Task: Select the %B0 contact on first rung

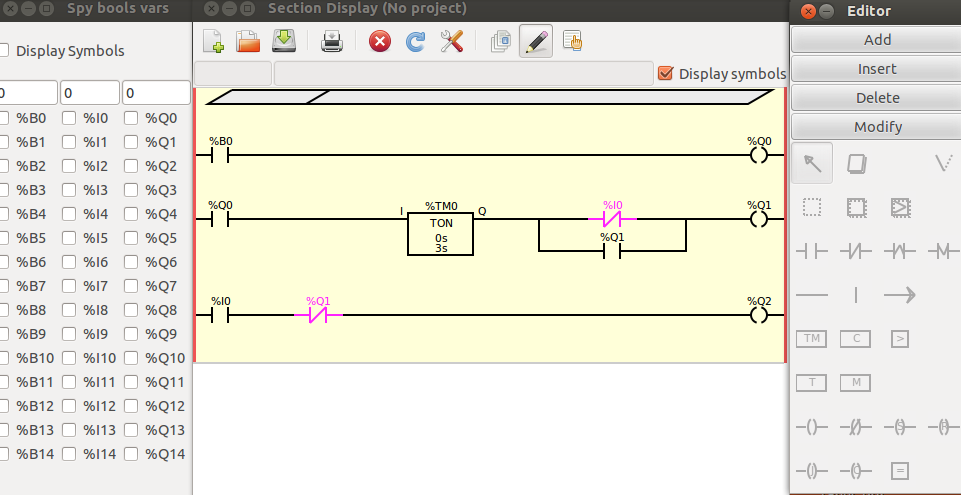Action: 219,155
